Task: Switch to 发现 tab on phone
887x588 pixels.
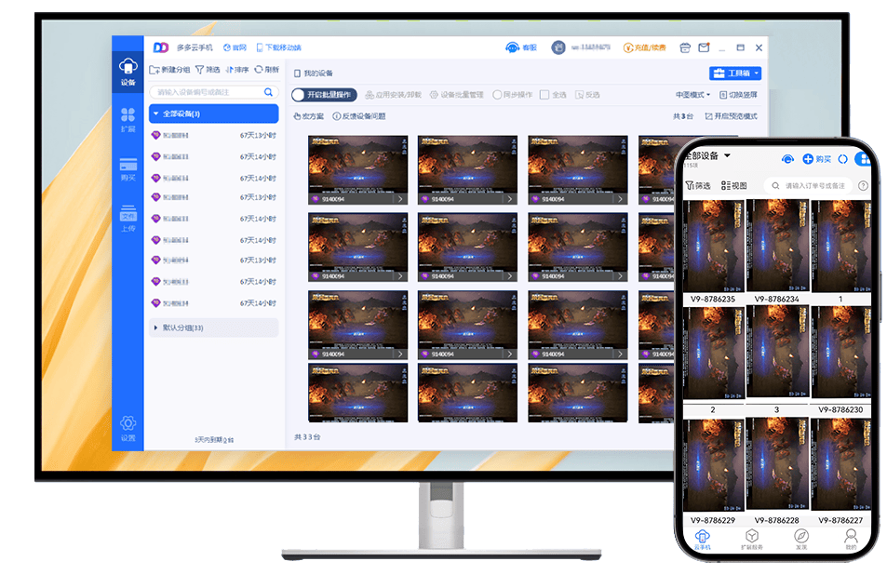Action: (800, 539)
